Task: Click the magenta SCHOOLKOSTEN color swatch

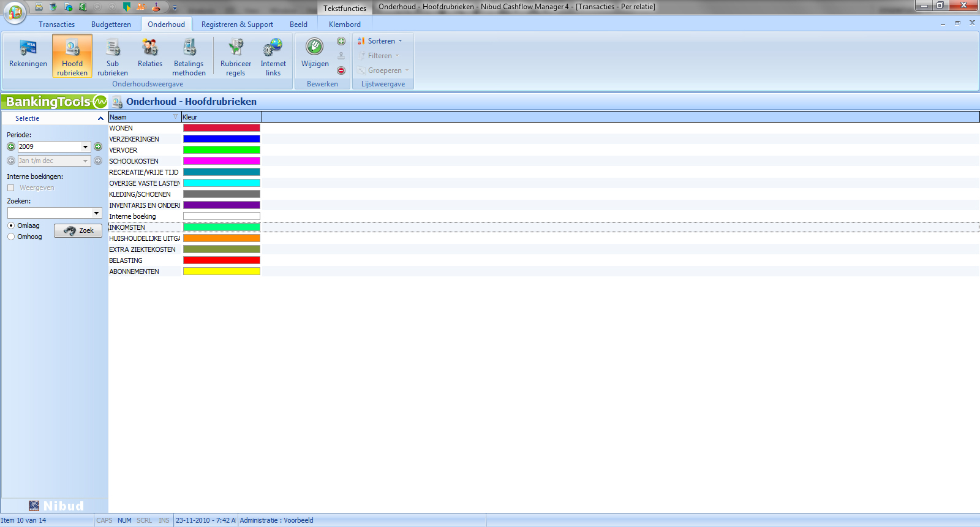Action: tap(222, 161)
